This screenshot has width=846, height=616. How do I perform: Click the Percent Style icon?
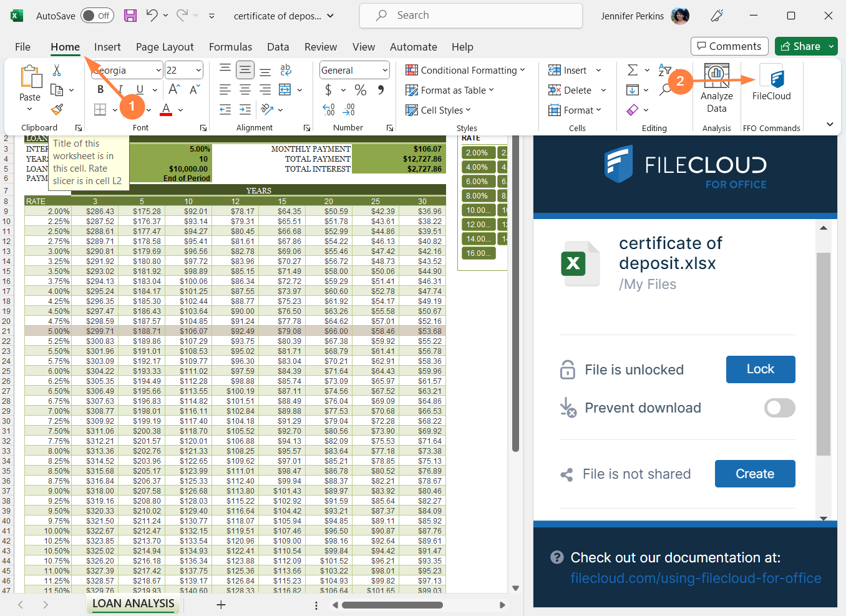[360, 90]
